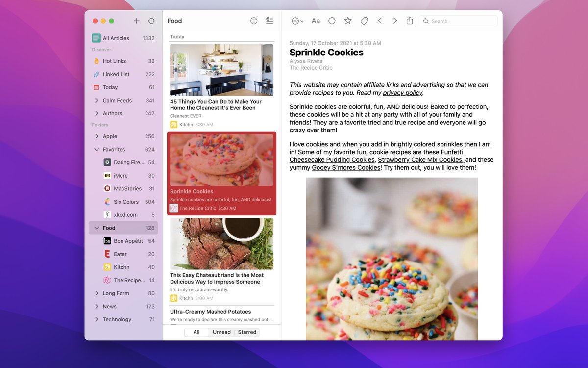
Task: Open Today smart feed in sidebar
Action: [x=123, y=87]
